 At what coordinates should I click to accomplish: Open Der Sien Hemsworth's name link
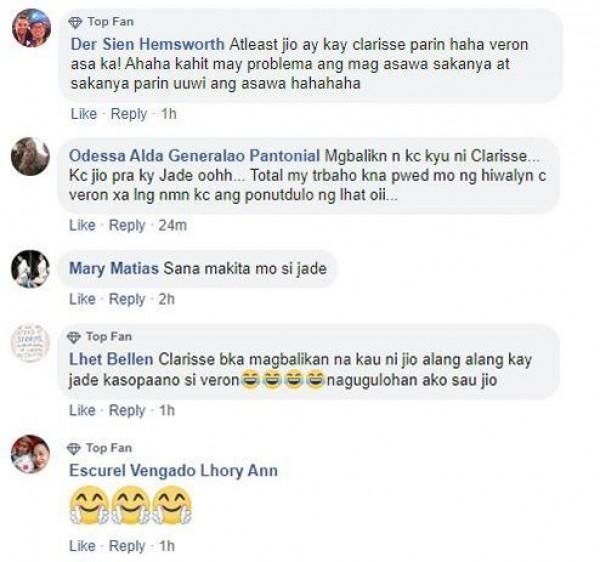pyautogui.click(x=147, y=44)
